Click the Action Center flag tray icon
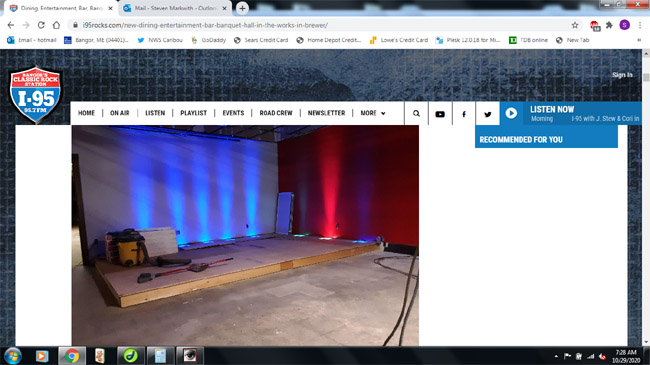Image resolution: width=650 pixels, height=365 pixels. pos(568,356)
